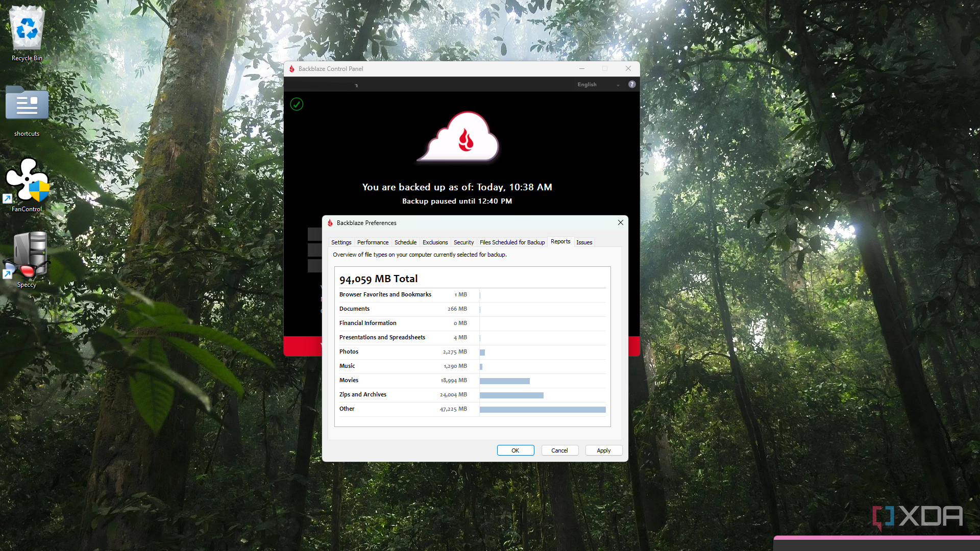The image size is (980, 551).
Task: Switch to the Performance tab
Action: [373, 242]
